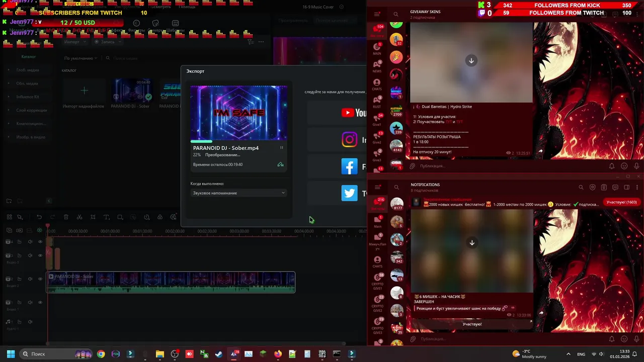Mute video track 4
The image size is (644, 362).
30,242
